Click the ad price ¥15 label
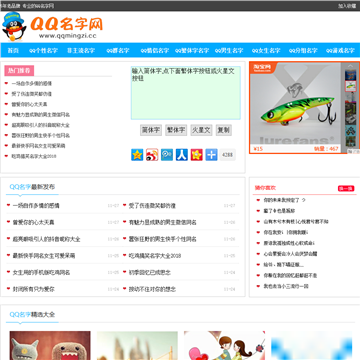360x360 pixels. click(x=258, y=149)
